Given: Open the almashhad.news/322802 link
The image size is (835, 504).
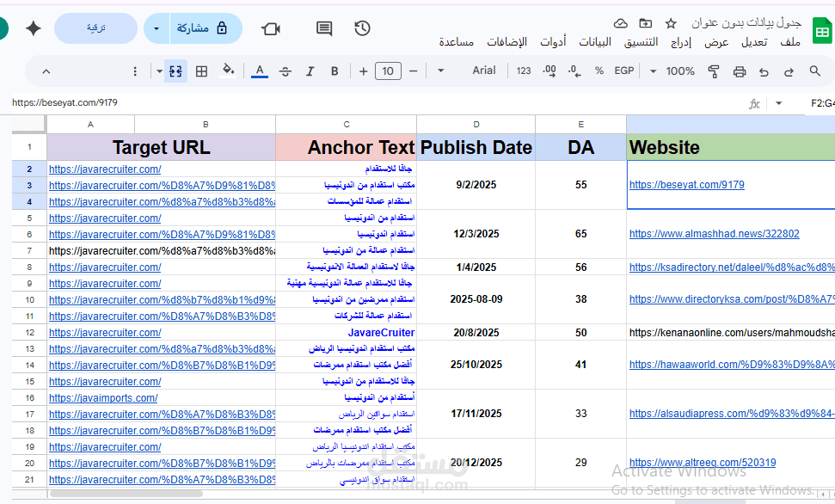Looking at the screenshot, I should 714,234.
